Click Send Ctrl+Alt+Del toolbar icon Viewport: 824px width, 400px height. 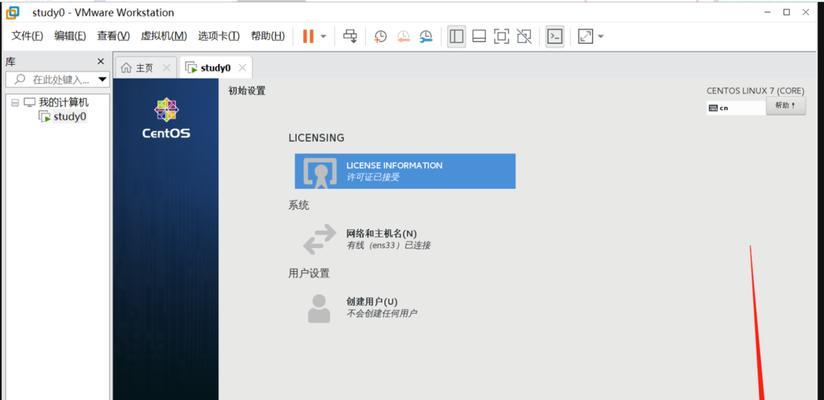click(350, 36)
